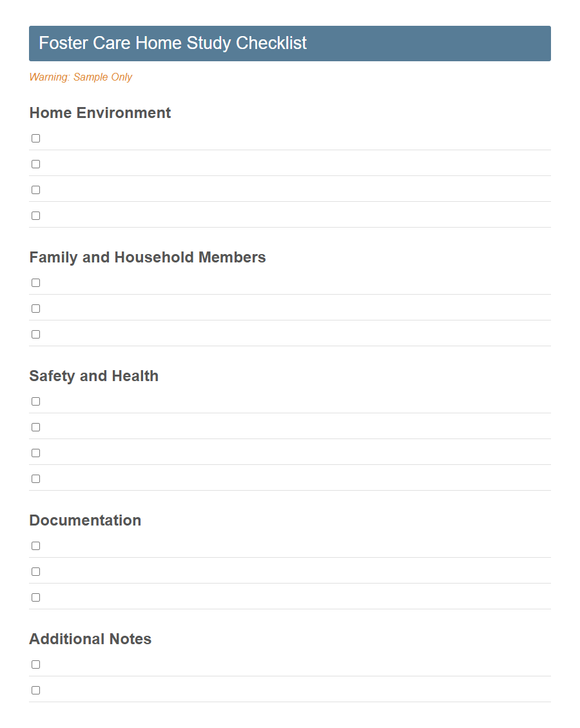Check the second box under Family and Household Members
Viewport: 580px width, 728px height.
pyautogui.click(x=35, y=308)
